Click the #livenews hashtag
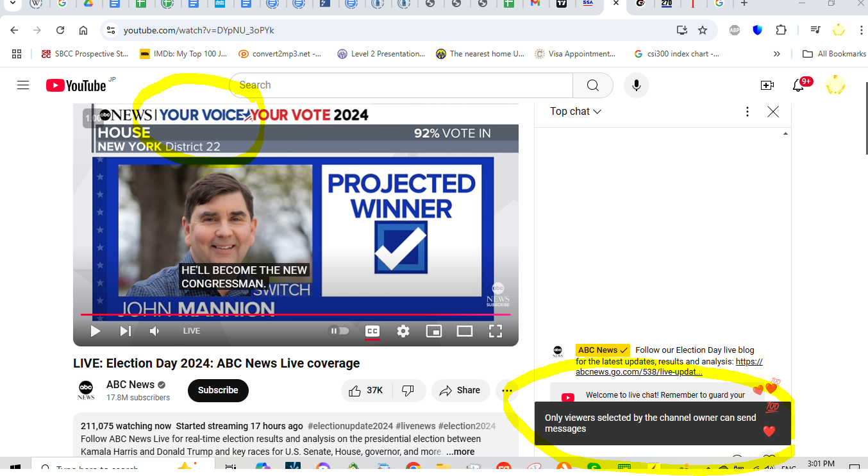Image resolution: width=868 pixels, height=476 pixels. 417,426
